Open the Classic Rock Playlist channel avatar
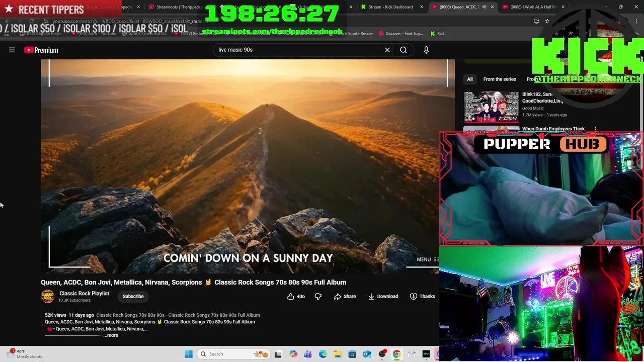This screenshot has height=362, width=644. 47,296
